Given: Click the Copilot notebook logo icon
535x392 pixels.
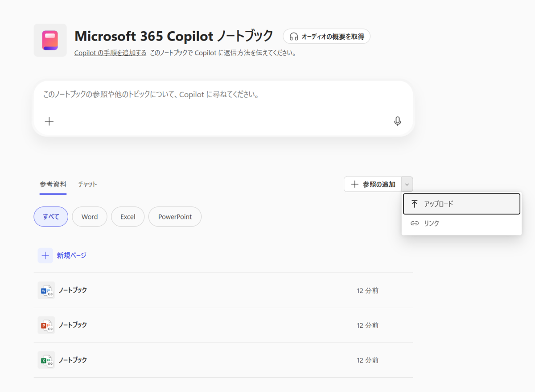Looking at the screenshot, I should [x=50, y=40].
